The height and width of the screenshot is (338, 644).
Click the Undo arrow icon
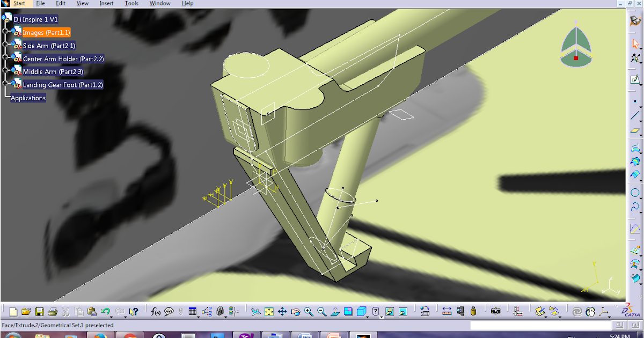point(105,310)
